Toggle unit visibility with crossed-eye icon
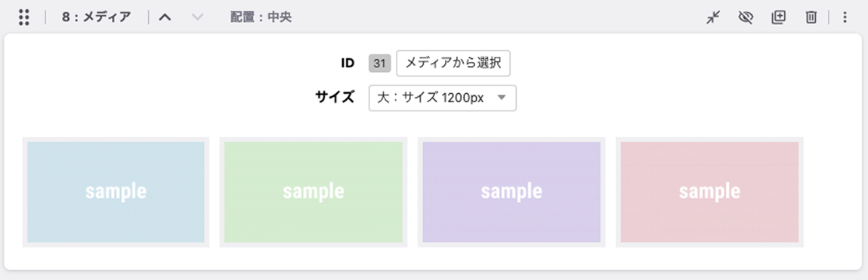 pyautogui.click(x=746, y=17)
